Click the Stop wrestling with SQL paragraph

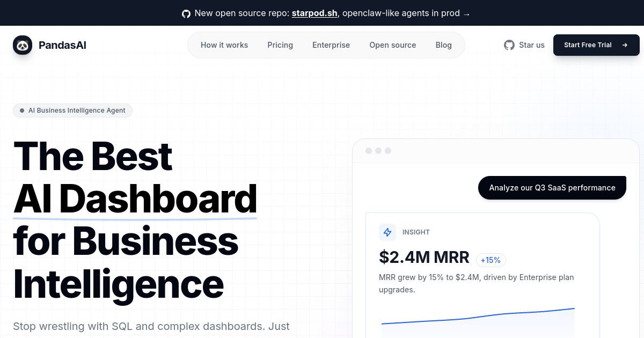151,326
